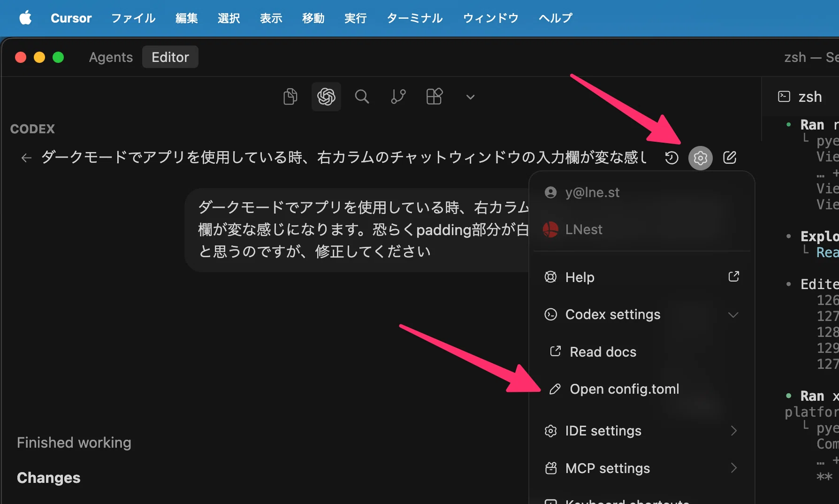Open the MCP settings submenu

tap(641, 468)
